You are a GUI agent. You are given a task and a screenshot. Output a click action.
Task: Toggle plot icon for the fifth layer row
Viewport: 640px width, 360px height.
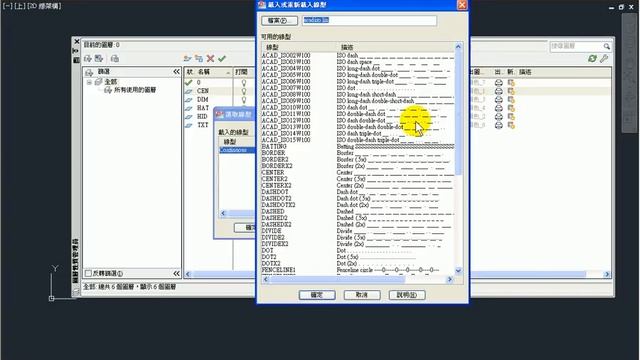pos(498,117)
